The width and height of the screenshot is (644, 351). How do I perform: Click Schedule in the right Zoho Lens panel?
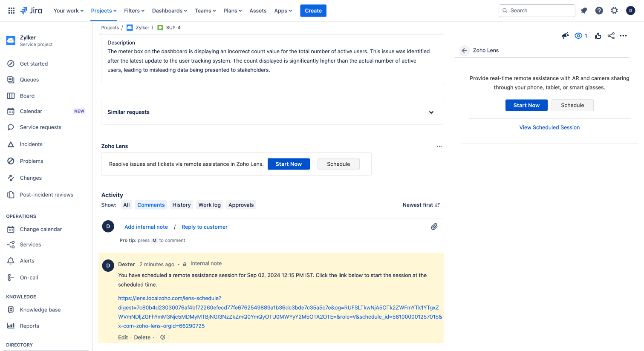click(x=572, y=105)
